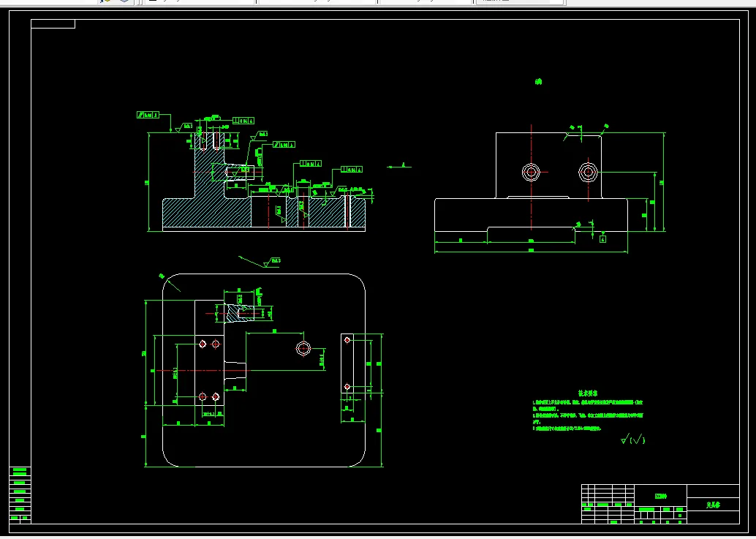
Task: Select the material cell text in title block
Action: (660, 496)
